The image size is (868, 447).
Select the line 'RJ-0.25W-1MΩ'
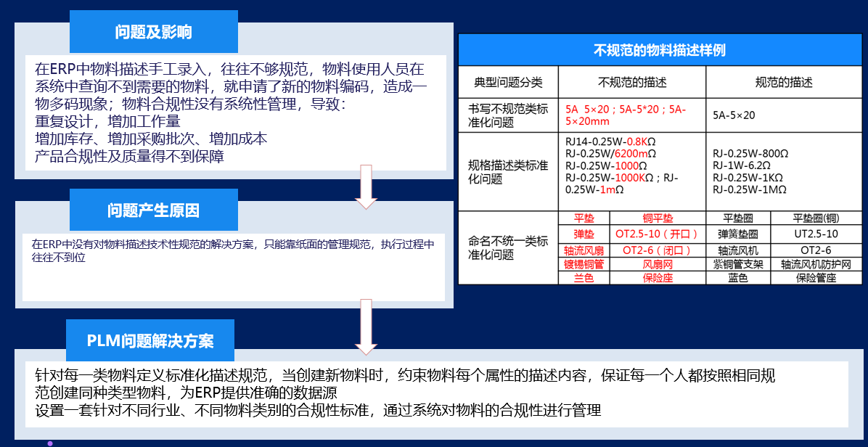pos(750,189)
